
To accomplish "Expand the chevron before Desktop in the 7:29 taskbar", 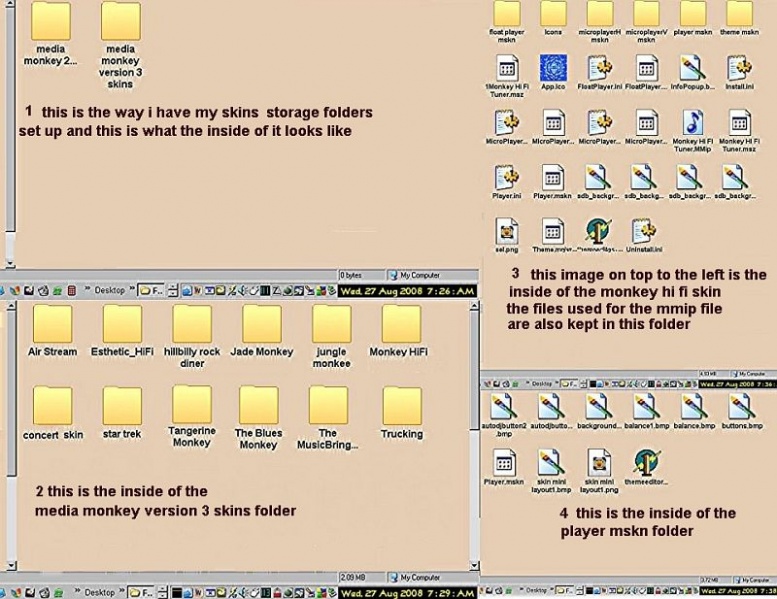I will tap(78, 592).
